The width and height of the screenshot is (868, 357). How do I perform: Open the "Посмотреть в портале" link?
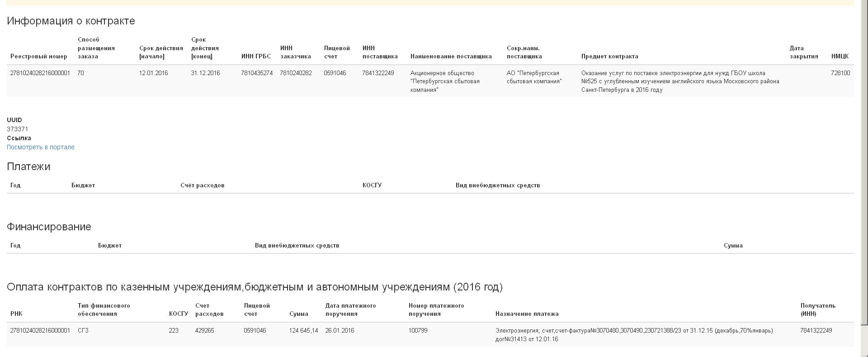tap(41, 147)
